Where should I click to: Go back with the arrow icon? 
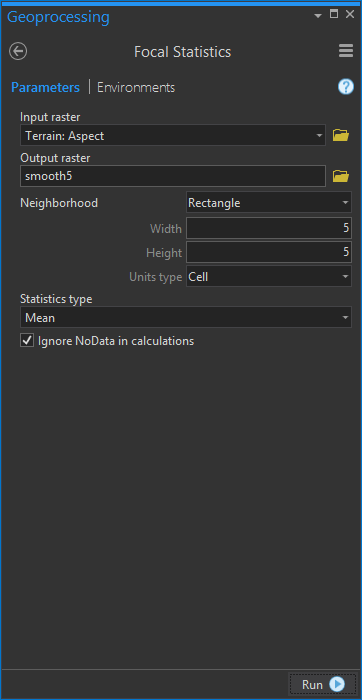pos(18,51)
